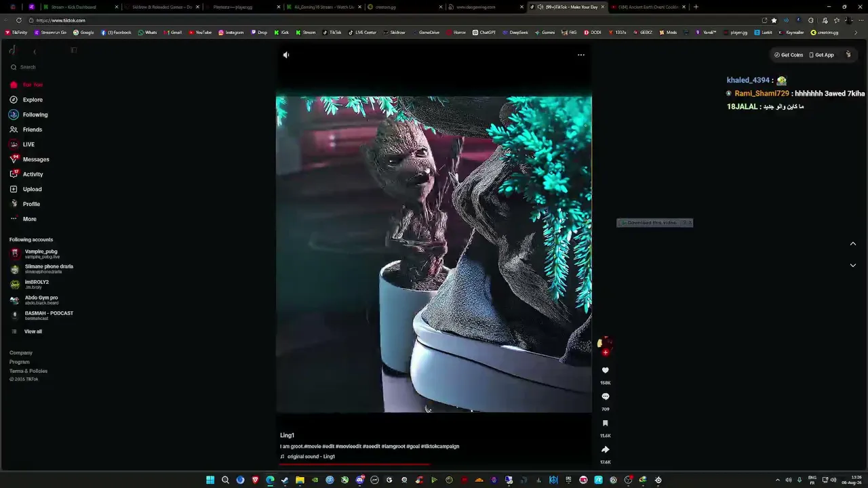Expand the More menu in sidebar
868x488 pixels.
pos(23,219)
